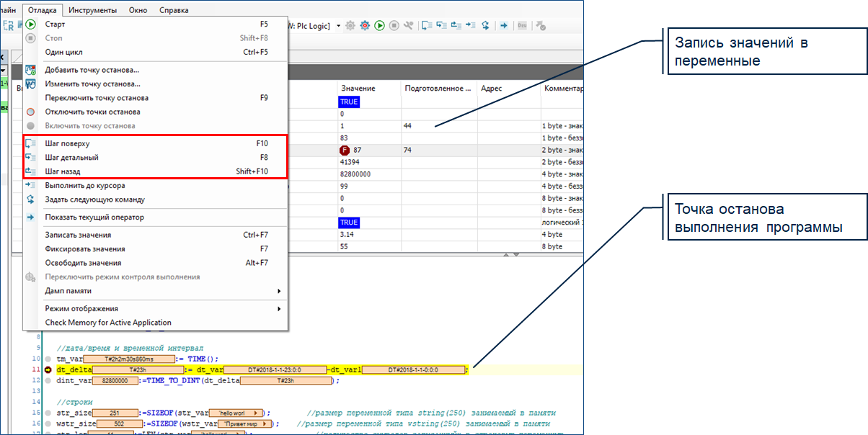Click the Step Out icon in the toolbar
868x435 pixels.
tap(456, 26)
